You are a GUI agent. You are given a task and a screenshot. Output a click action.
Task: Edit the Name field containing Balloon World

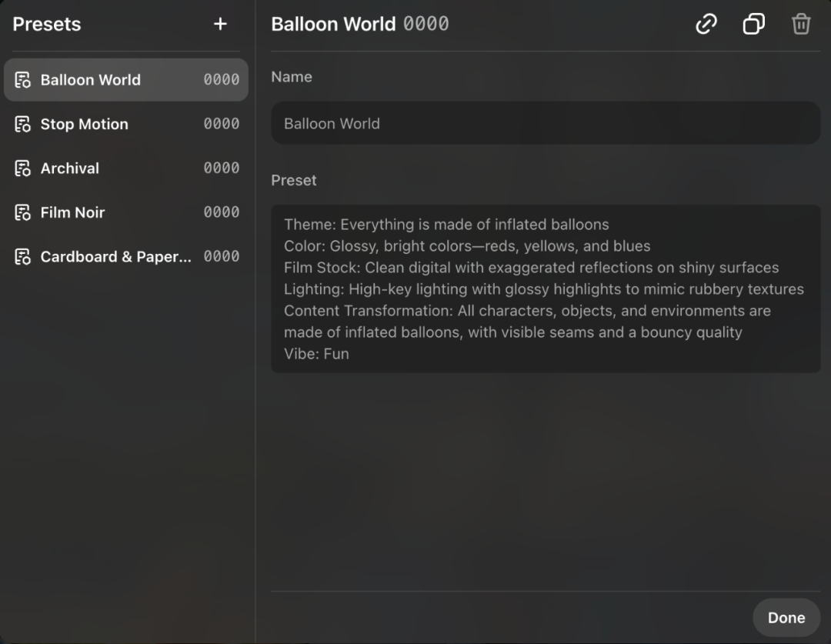tap(546, 123)
